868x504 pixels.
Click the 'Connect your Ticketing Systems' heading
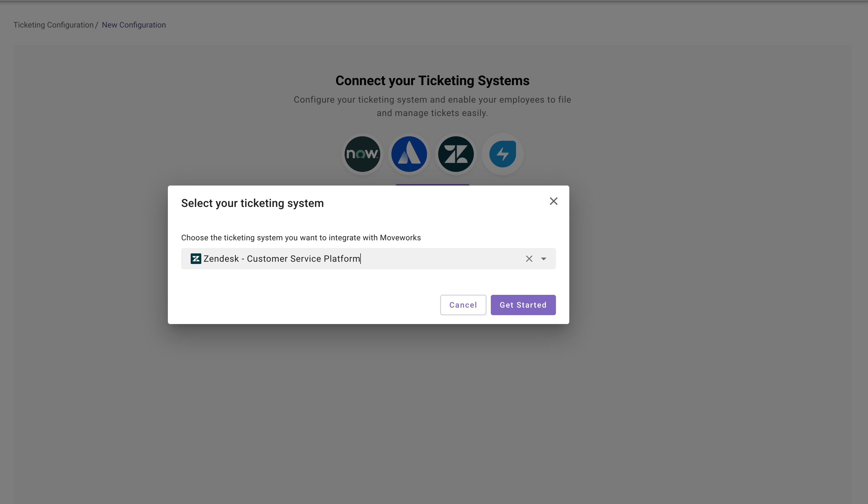432,81
